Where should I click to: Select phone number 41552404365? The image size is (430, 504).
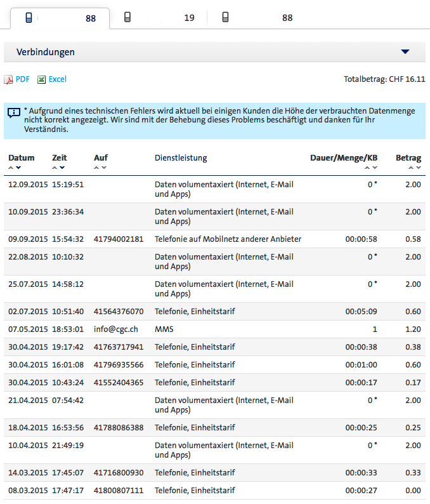pos(119,383)
